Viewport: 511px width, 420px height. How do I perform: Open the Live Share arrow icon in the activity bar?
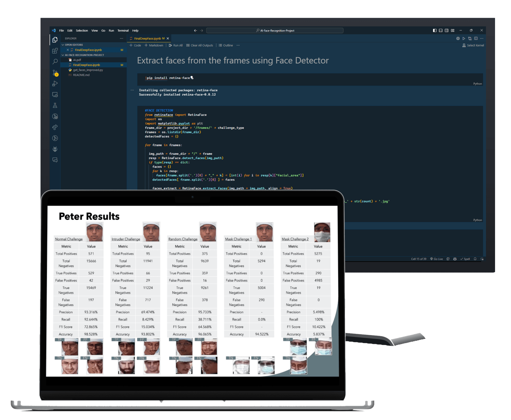point(55,127)
